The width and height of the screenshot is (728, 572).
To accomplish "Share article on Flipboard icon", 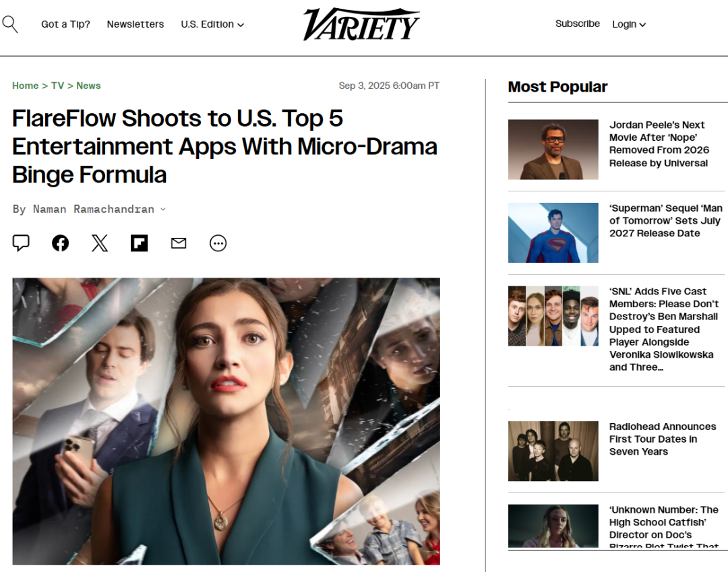I will click(x=140, y=243).
